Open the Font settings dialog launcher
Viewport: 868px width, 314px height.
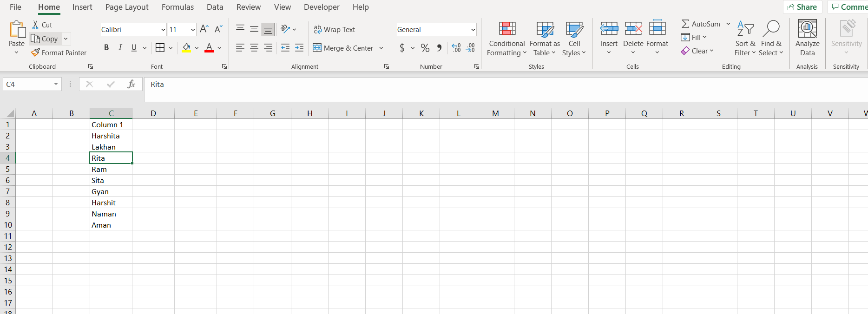pos(224,66)
